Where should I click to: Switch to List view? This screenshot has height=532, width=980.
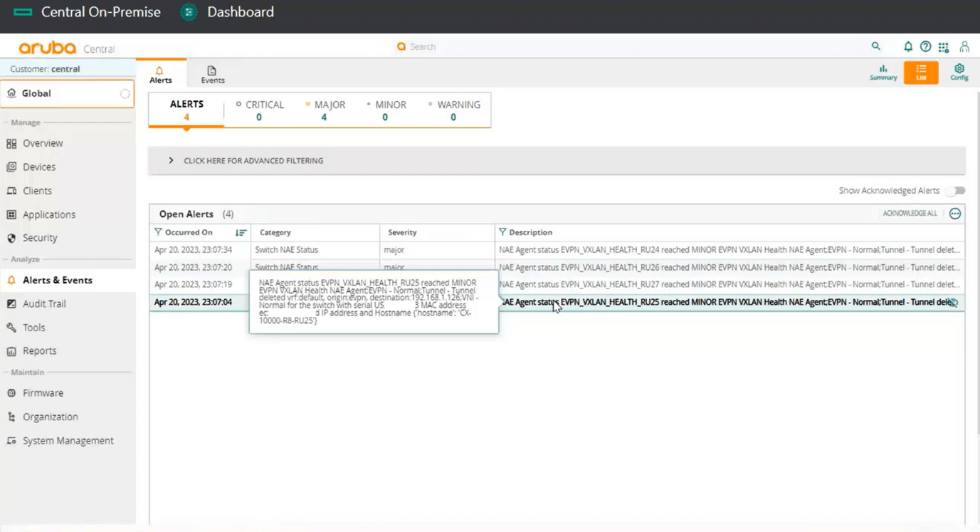coord(921,73)
